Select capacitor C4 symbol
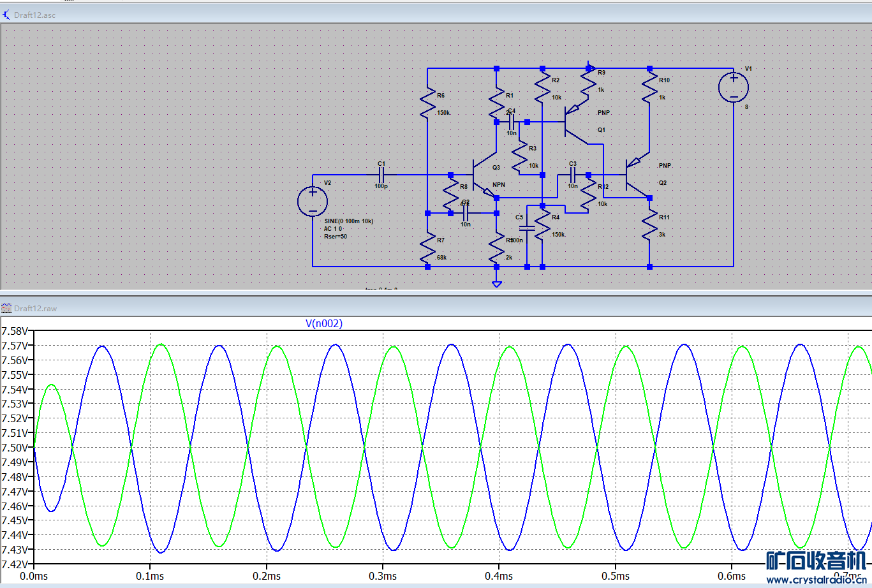 click(x=512, y=121)
